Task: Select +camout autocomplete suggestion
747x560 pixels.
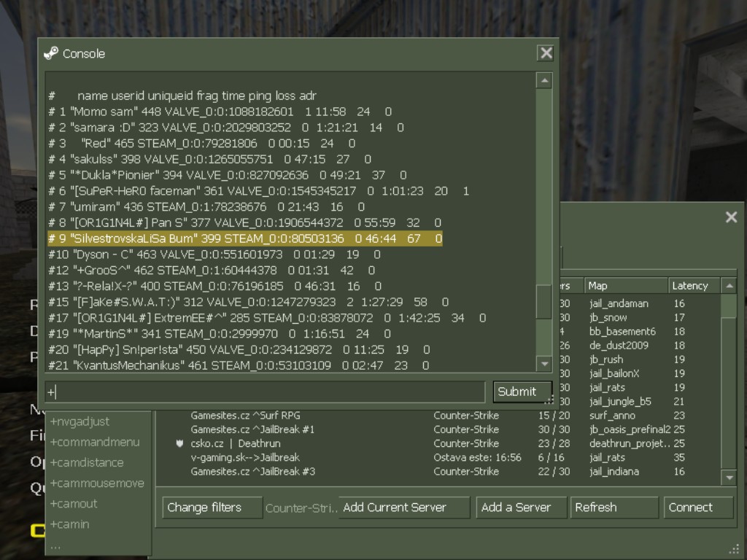Action: (74, 503)
